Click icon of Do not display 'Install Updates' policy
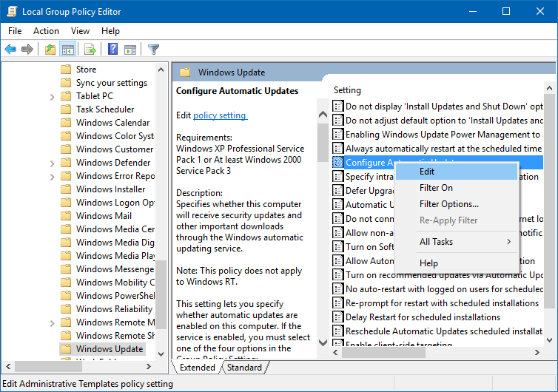Screen dimensions: 558x392 click(x=337, y=106)
